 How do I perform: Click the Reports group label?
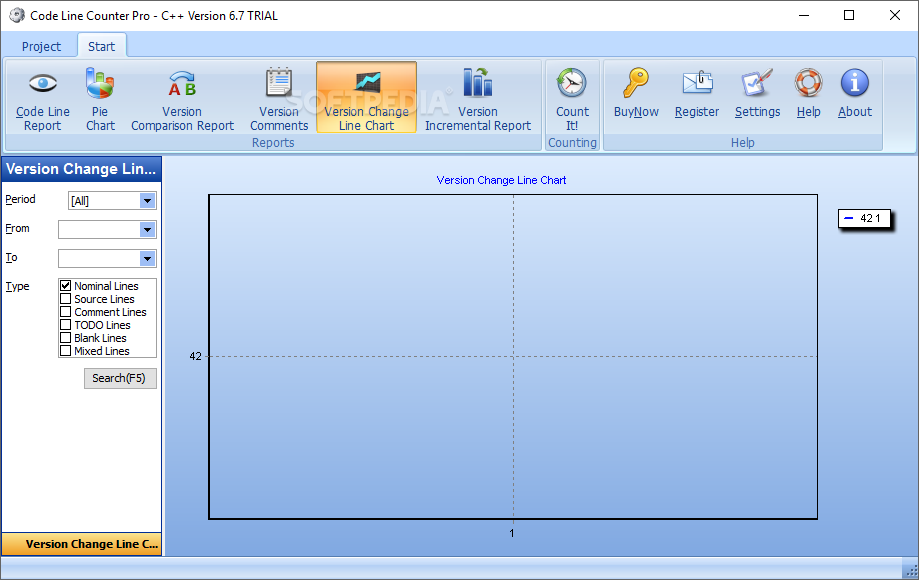(273, 142)
